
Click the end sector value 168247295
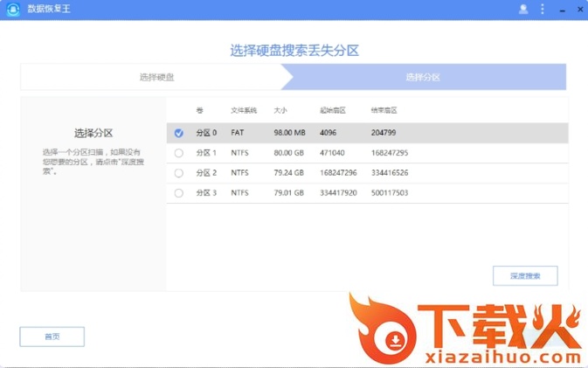click(390, 153)
